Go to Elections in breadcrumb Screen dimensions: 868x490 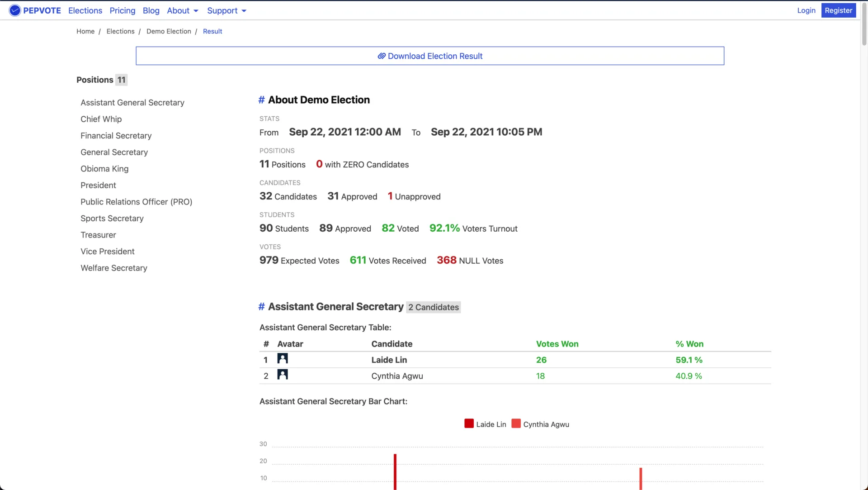coord(120,31)
